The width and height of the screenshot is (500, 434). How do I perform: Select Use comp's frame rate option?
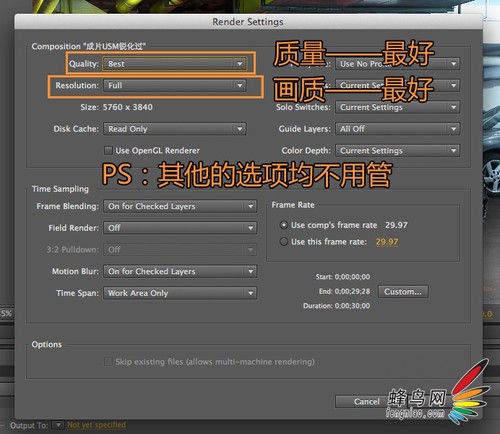pos(284,225)
